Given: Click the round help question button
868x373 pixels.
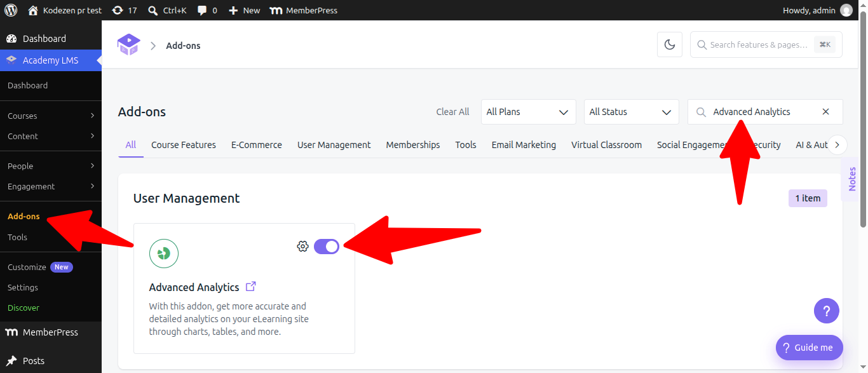Looking at the screenshot, I should tap(827, 311).
